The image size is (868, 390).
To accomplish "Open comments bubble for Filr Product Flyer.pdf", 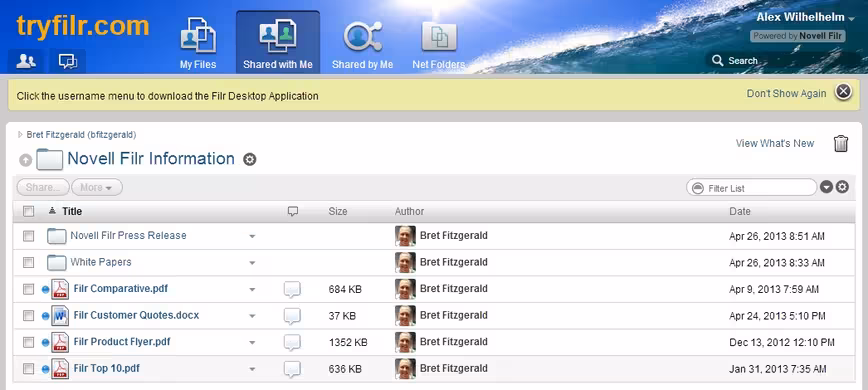I will [292, 342].
